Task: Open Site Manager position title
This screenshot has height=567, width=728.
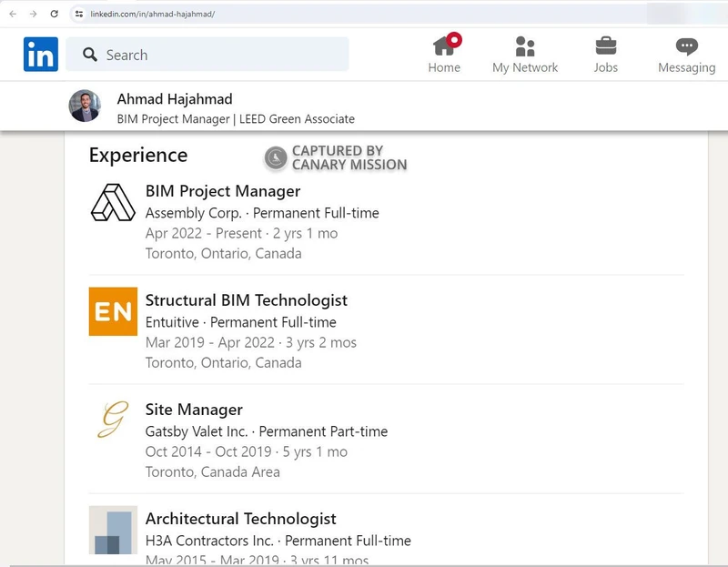Action: (x=194, y=410)
